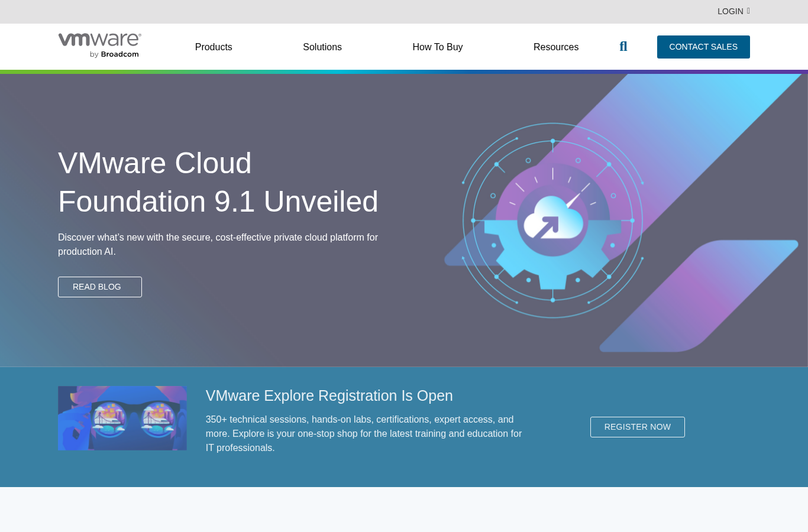The height and width of the screenshot is (532, 808).
Task: Click the REGISTER NOW button
Action: 638,427
